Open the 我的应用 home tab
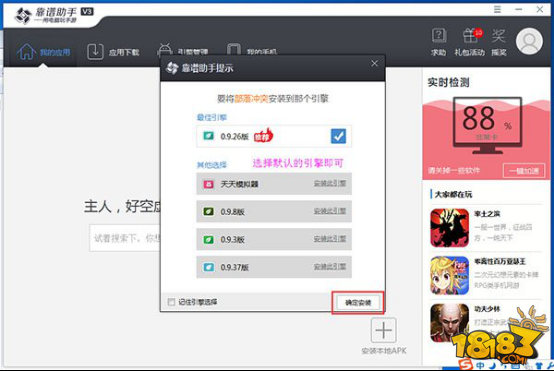The width and height of the screenshot is (554, 371). click(x=44, y=52)
